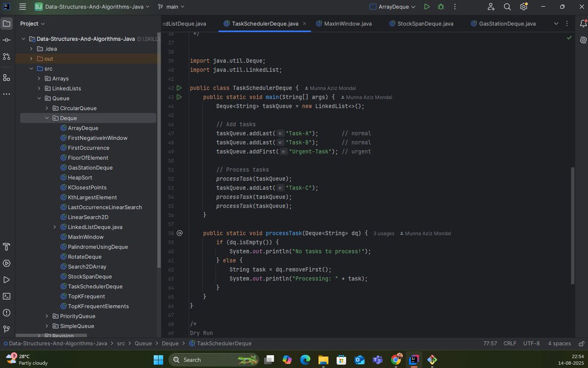Open Code With Me icon
This screenshot has height=368, width=588.
pyautogui.click(x=491, y=7)
